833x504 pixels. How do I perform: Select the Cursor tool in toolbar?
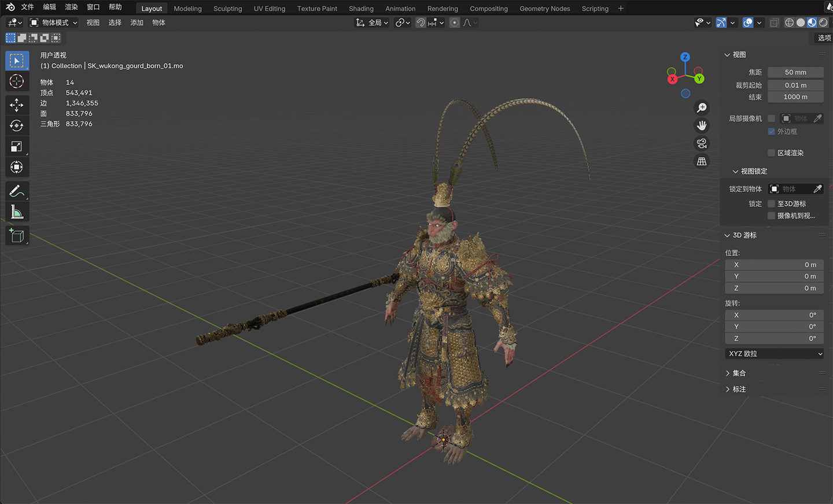point(17,81)
